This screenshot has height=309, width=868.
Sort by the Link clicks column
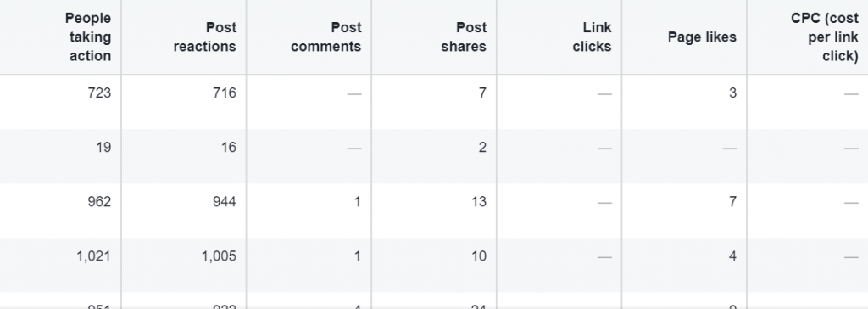point(592,37)
